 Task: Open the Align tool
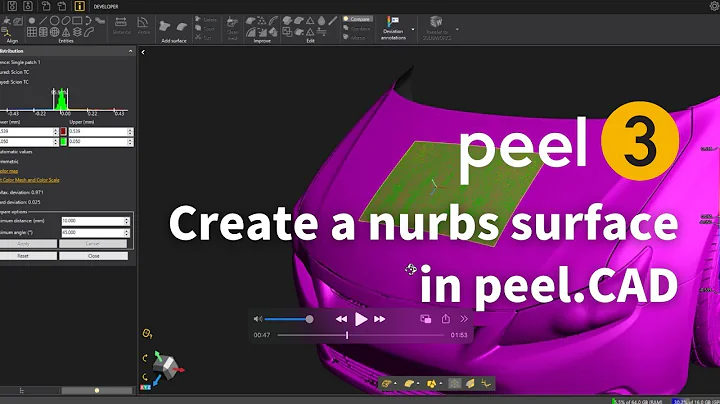pyautogui.click(x=7, y=34)
